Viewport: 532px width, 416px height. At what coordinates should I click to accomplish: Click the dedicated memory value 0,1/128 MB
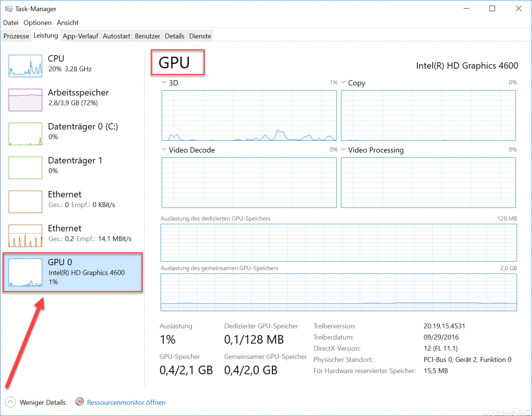click(x=254, y=340)
